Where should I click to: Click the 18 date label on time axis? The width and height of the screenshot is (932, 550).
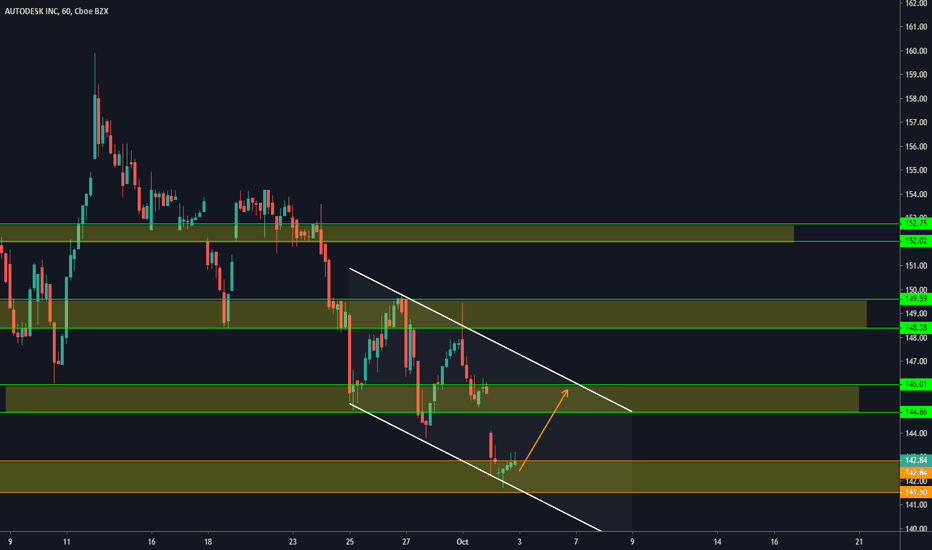point(208,542)
